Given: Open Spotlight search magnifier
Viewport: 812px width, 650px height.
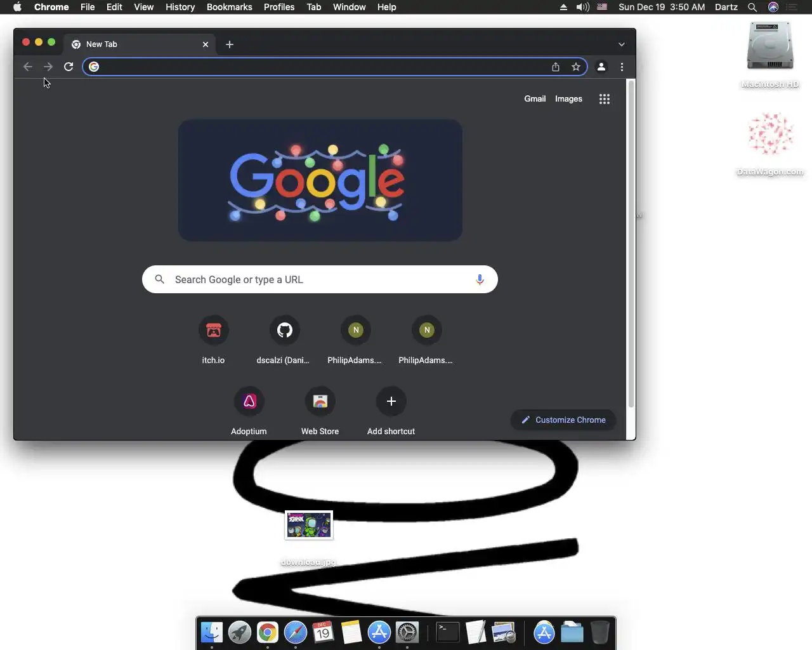Looking at the screenshot, I should point(752,7).
